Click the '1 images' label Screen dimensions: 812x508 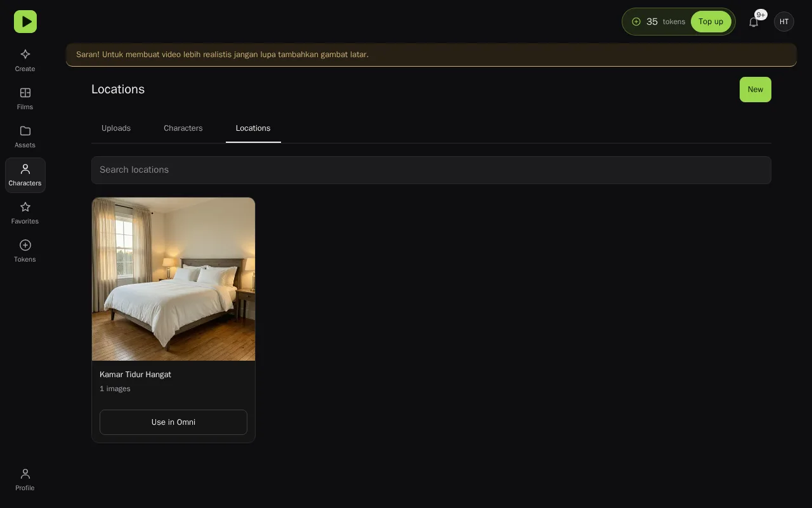(115, 389)
